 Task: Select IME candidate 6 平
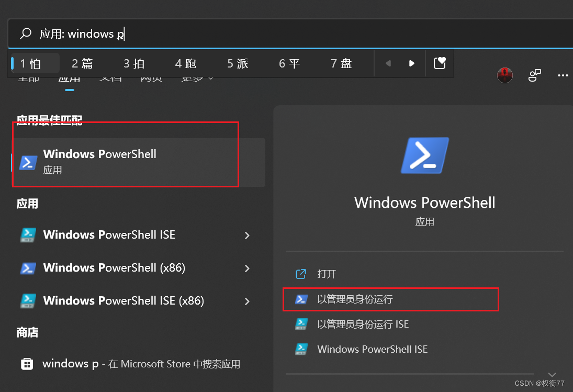tap(289, 63)
